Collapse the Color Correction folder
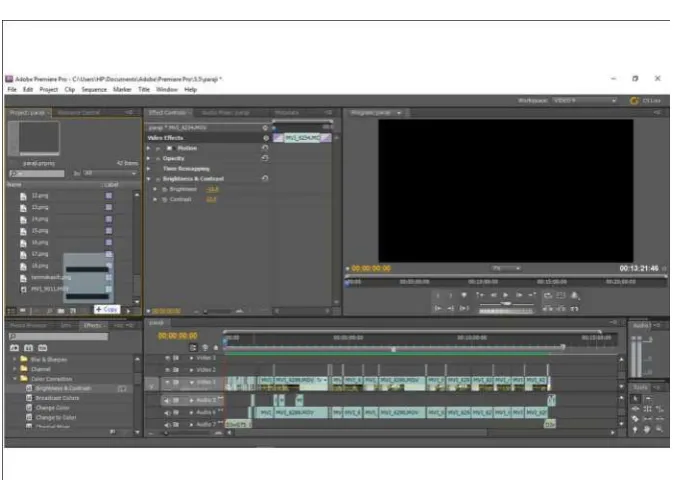The height and width of the screenshot is (480, 677). (x=15, y=379)
